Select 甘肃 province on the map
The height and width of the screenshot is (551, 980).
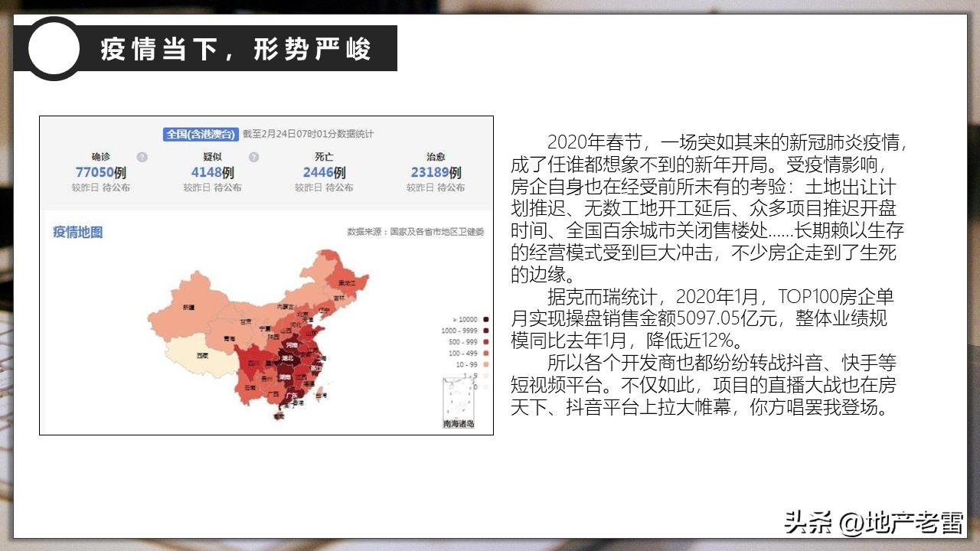[246, 321]
